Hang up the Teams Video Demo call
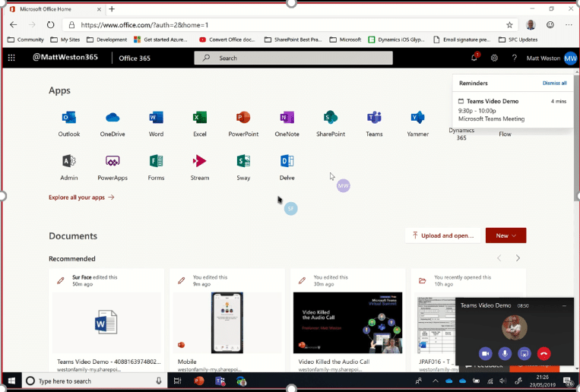Image resolution: width=580 pixels, height=392 pixels. [544, 353]
